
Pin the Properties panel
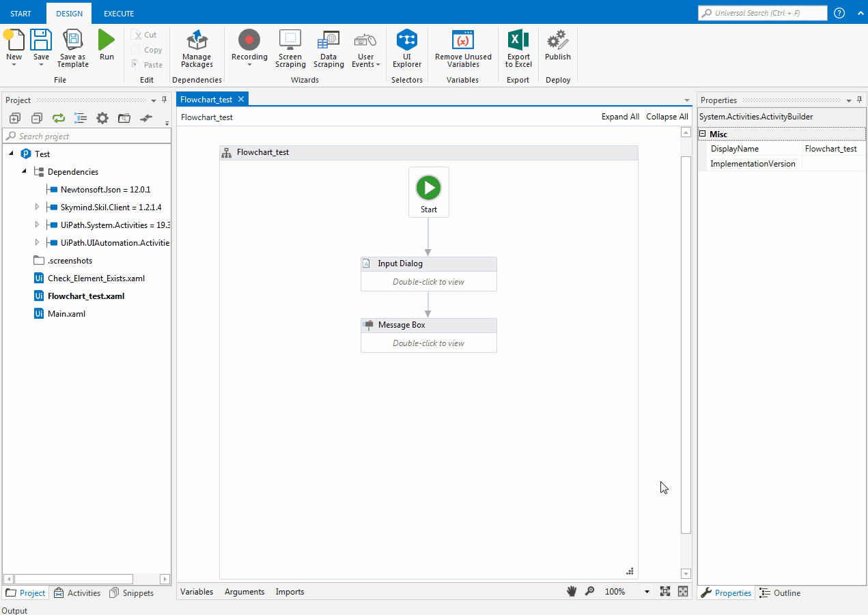point(859,100)
